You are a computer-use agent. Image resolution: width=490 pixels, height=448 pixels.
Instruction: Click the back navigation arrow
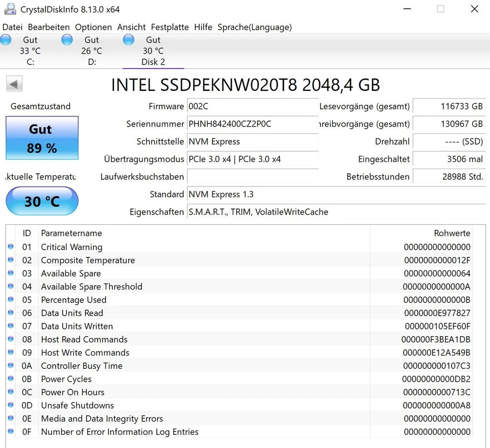click(14, 83)
